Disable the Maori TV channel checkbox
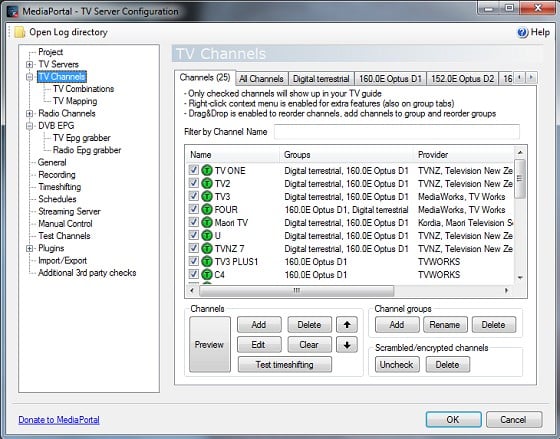560x439 pixels. pos(194,222)
